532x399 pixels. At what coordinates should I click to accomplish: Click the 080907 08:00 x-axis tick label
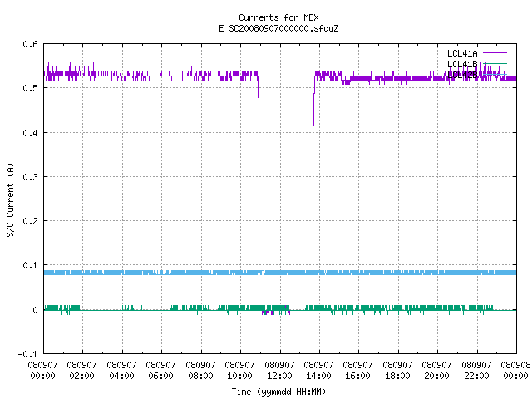pos(200,371)
